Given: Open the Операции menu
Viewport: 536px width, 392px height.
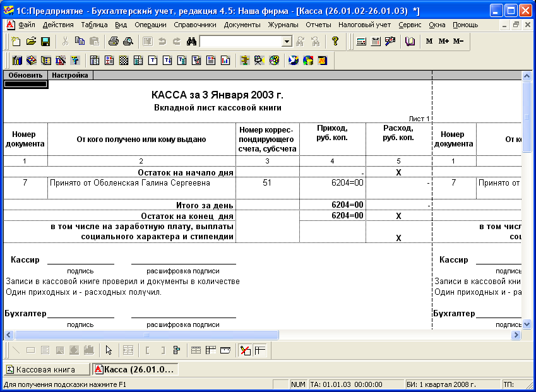Looking at the screenshot, I should [150, 25].
